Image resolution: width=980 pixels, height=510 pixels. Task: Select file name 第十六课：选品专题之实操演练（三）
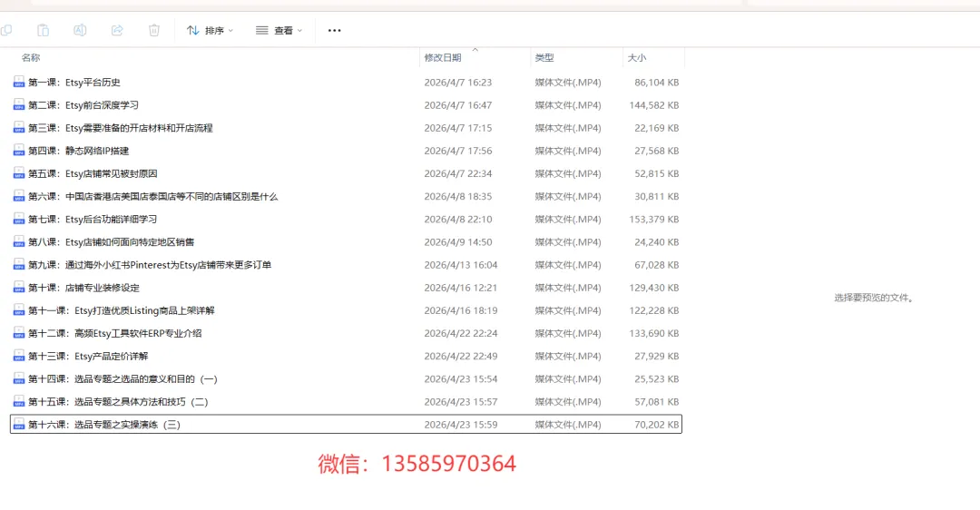click(x=104, y=425)
